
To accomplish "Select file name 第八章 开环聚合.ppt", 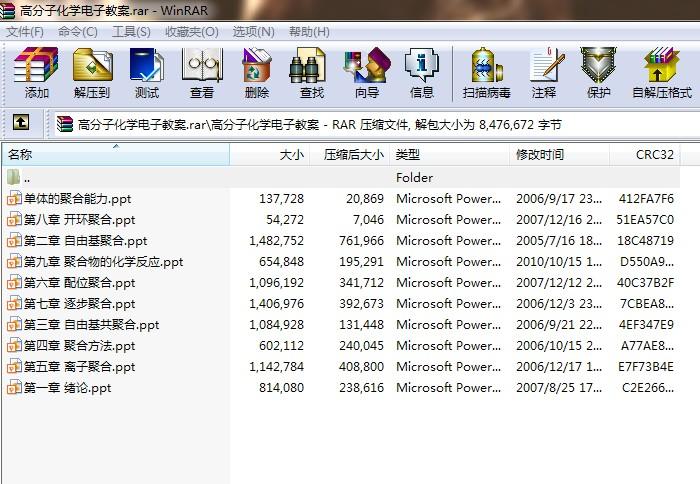I will pyautogui.click(x=79, y=219).
